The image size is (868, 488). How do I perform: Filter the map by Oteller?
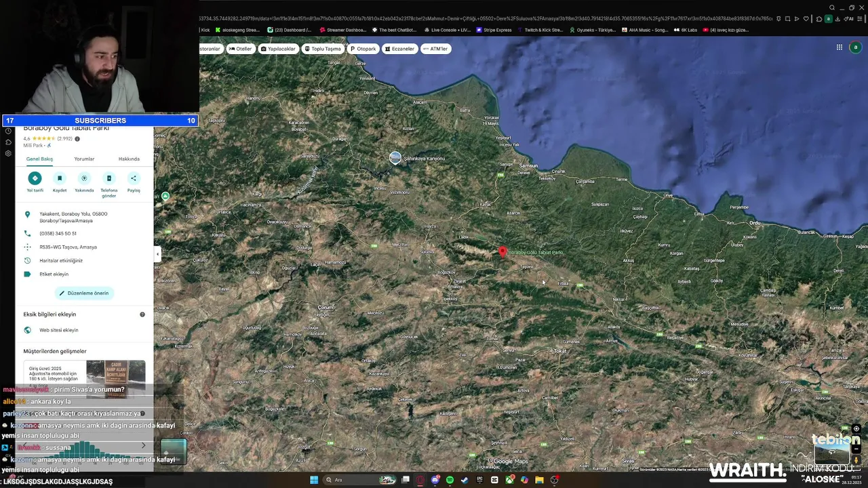click(x=241, y=49)
